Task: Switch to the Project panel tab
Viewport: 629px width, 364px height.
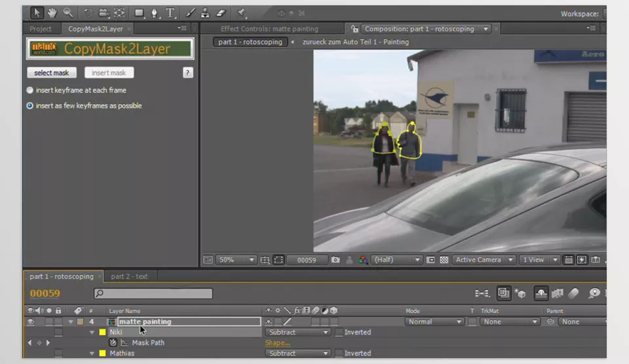Action: click(x=40, y=29)
